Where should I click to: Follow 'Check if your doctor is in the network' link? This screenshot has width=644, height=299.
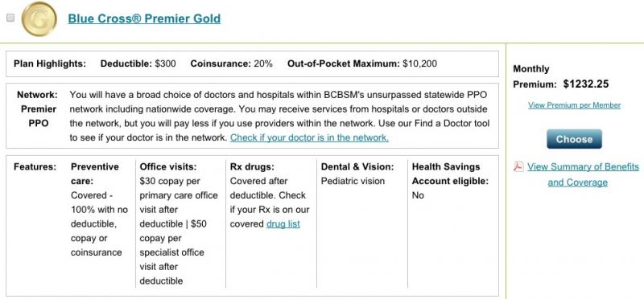(x=309, y=137)
